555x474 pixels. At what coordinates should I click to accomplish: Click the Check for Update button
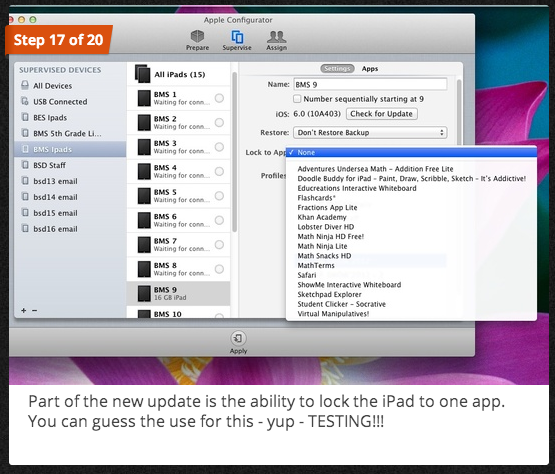[x=382, y=114]
